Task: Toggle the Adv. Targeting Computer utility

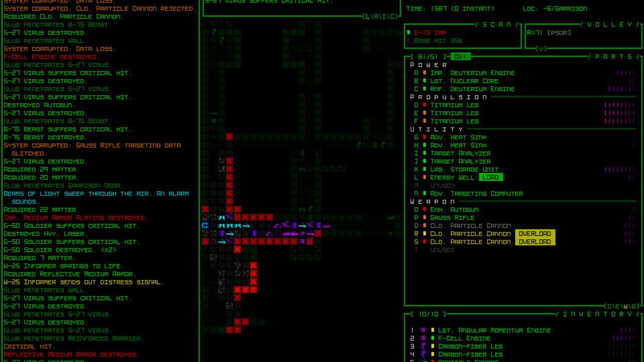Action: [x=476, y=194]
